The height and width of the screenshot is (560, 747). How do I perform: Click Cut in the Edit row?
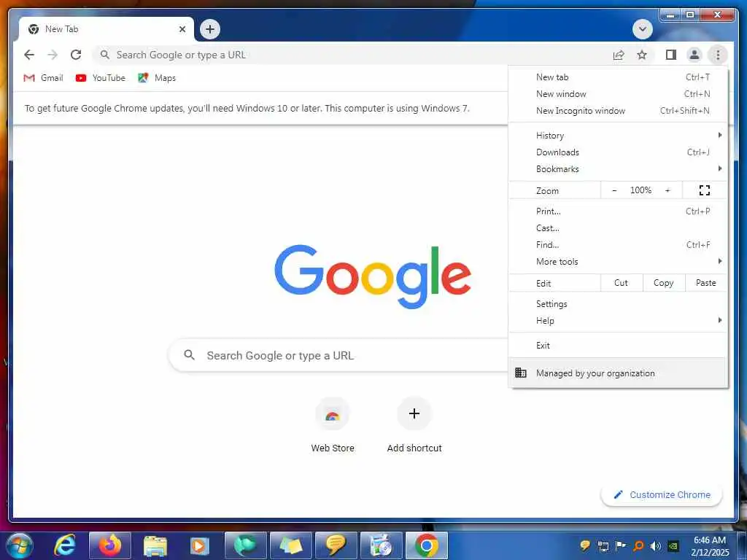pyautogui.click(x=621, y=283)
